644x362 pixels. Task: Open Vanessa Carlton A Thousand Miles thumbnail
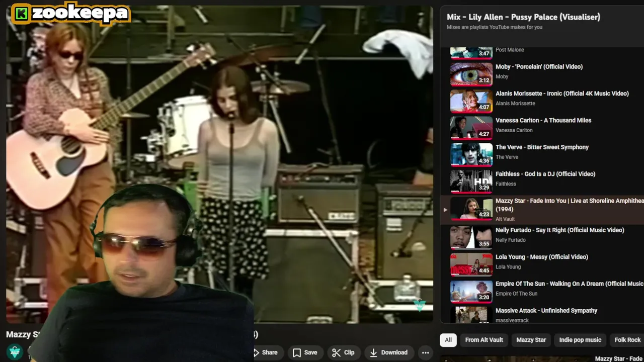471,128
